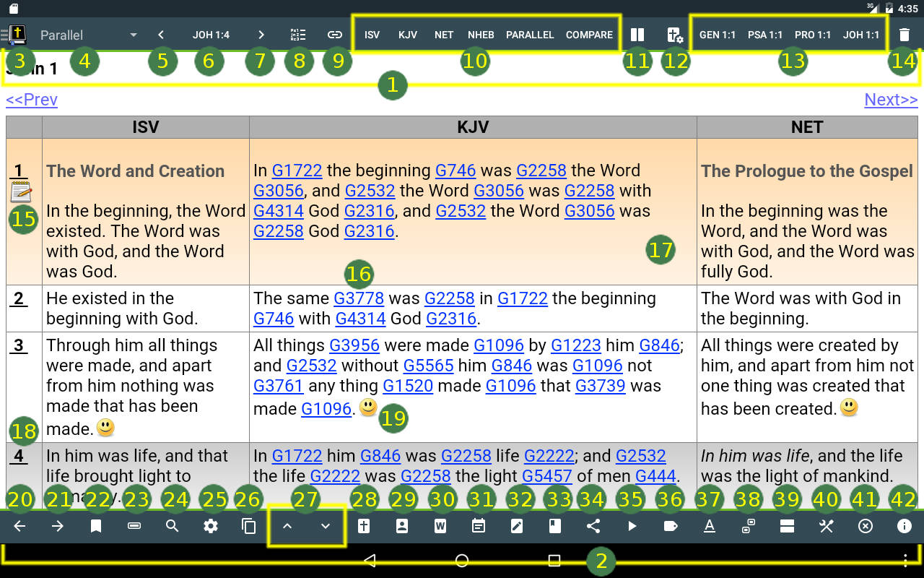Open bookmarks with the bookmark icon

(x=96, y=526)
